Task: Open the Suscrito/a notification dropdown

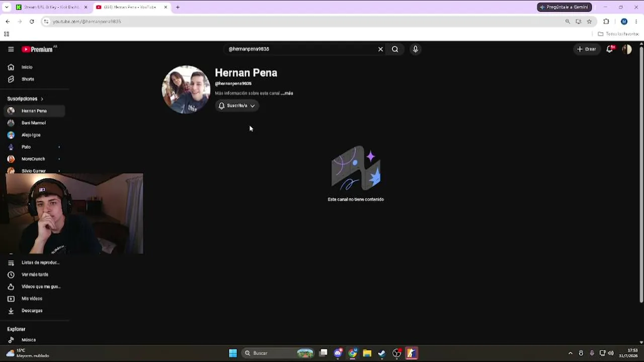Action: (x=237, y=106)
